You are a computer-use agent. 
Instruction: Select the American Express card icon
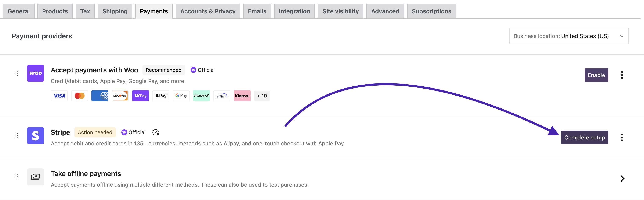[x=100, y=96]
